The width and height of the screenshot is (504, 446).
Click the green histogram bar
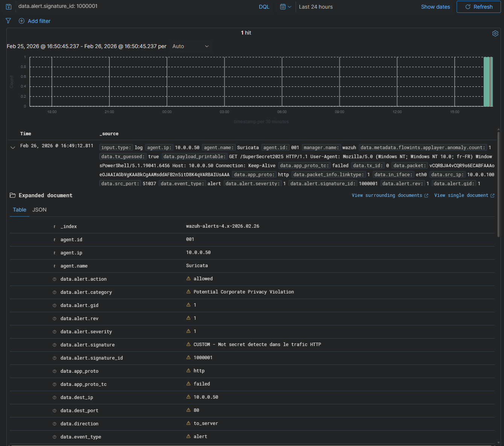pyautogui.click(x=487, y=82)
